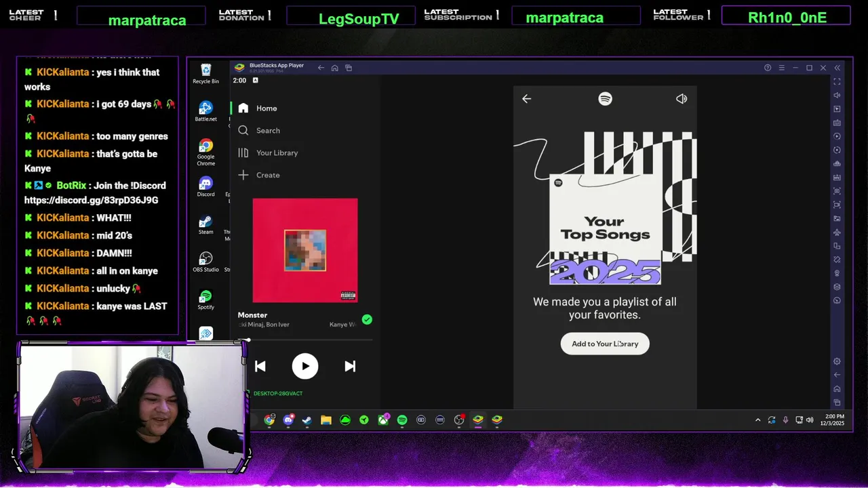Click BlueStacks sidebar recents icon at bottom
Viewport: 868px width, 488px height.
pos(837,403)
